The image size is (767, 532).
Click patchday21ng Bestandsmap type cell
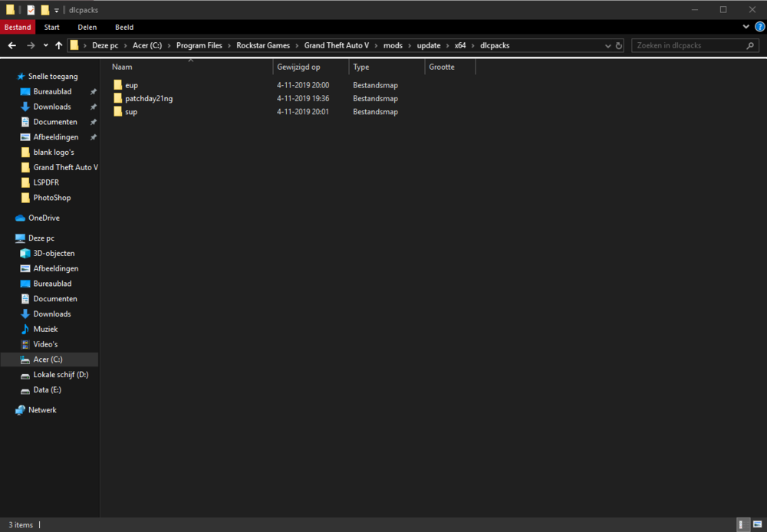(x=375, y=98)
